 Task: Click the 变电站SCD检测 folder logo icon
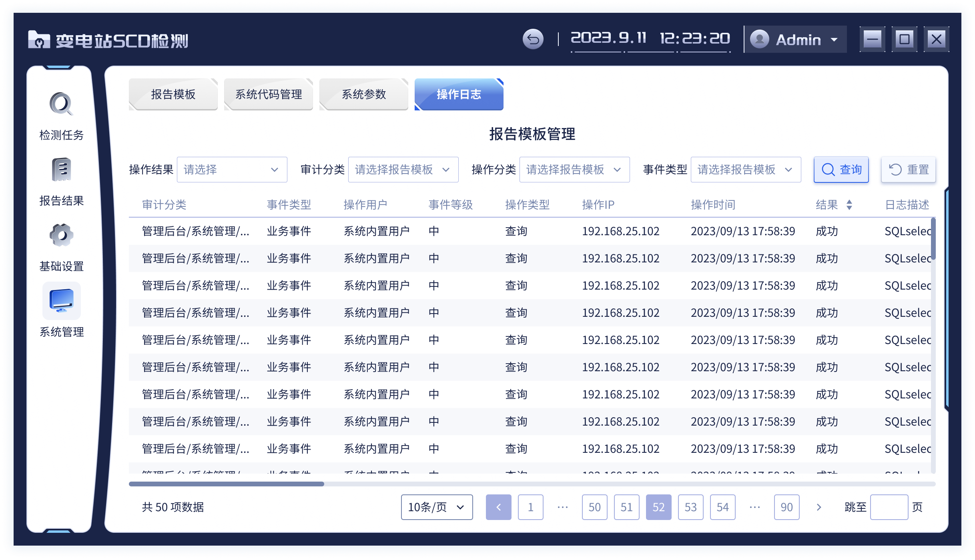(39, 40)
